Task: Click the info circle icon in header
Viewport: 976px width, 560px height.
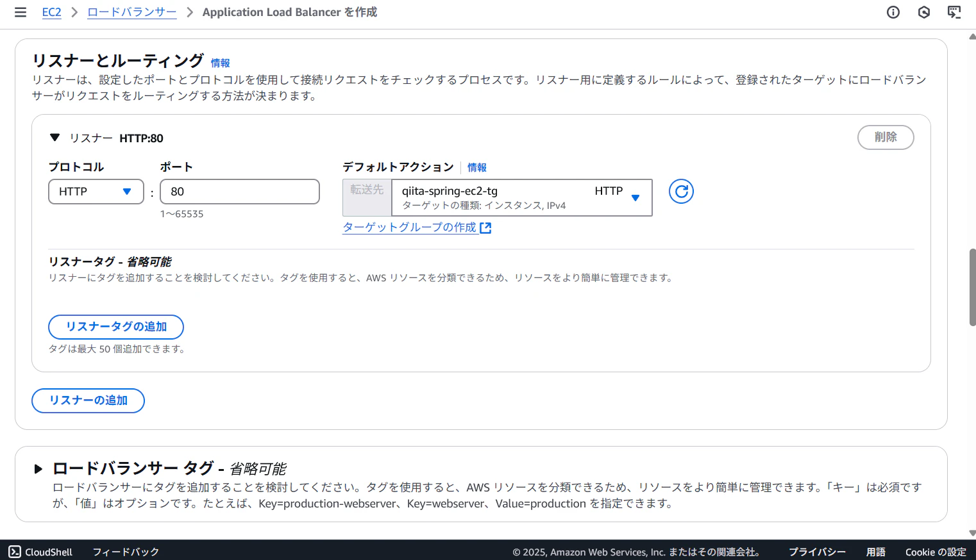Action: click(893, 12)
